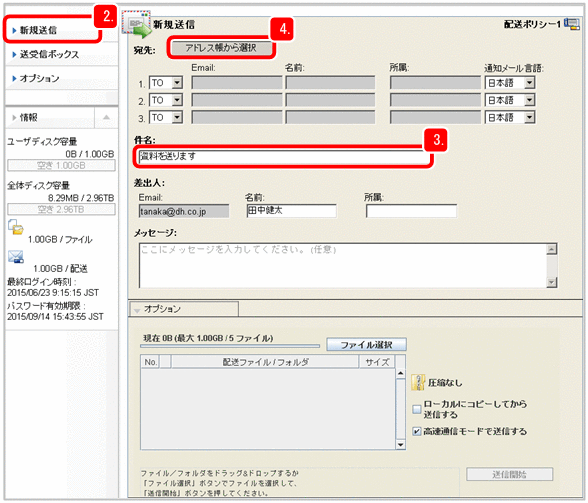Image resolution: width=588 pixels, height=503 pixels.
Task: Open 送受信ボックス in the sidebar
Action: pos(49,54)
